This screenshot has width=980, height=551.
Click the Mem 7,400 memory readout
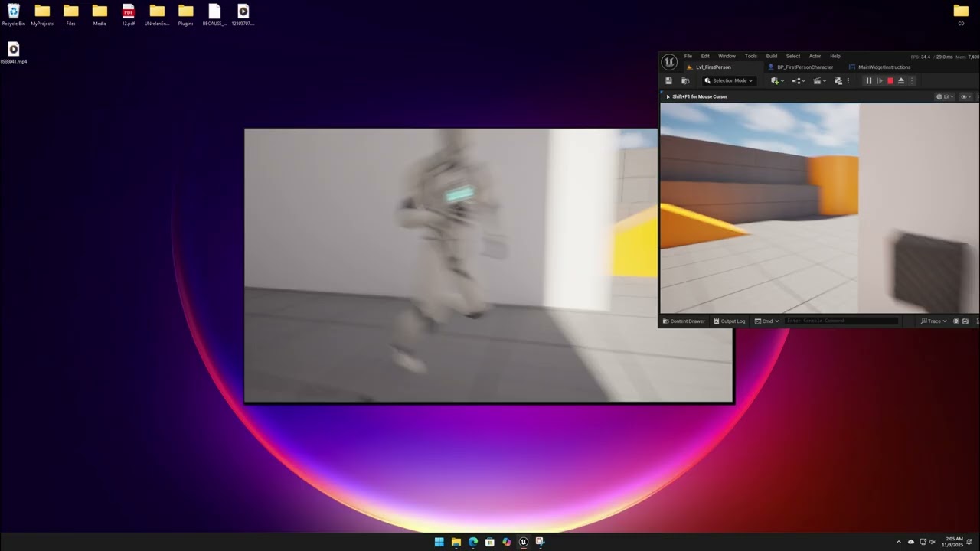tap(967, 57)
